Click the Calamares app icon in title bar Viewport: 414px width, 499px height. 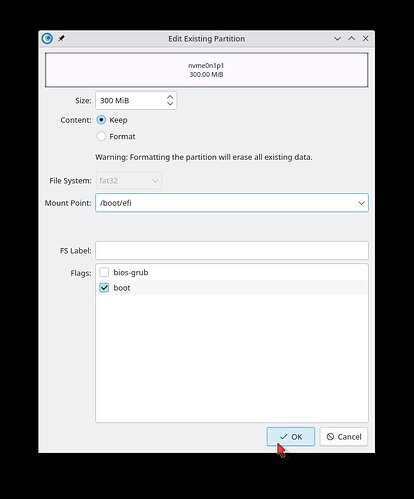click(x=47, y=38)
